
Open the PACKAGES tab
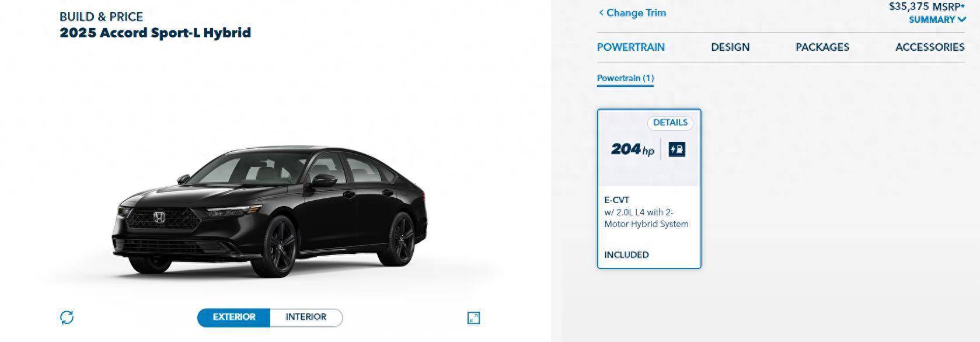[x=822, y=47]
